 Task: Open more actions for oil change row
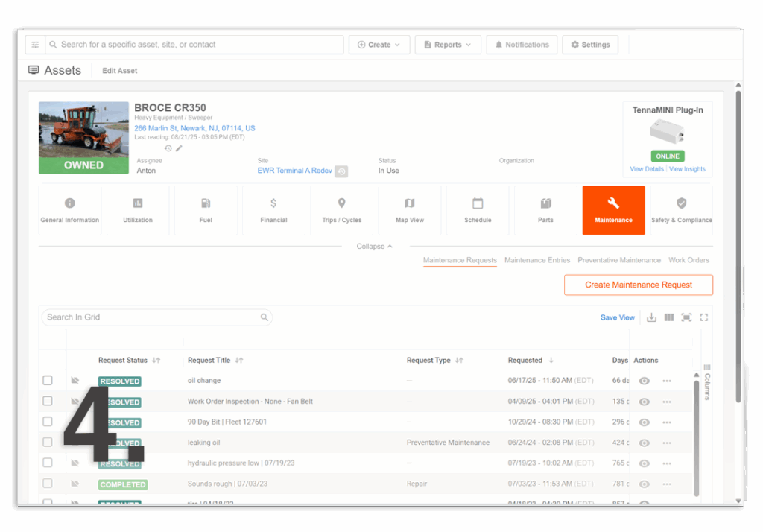(667, 381)
